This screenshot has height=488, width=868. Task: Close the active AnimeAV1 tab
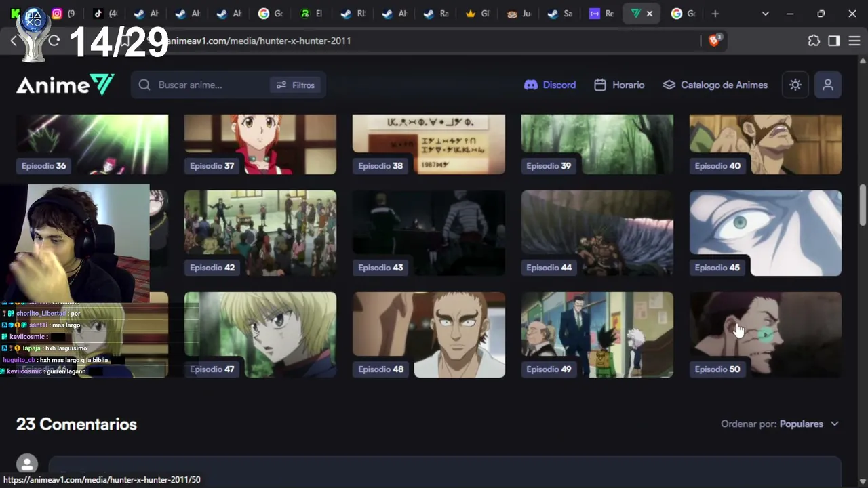tap(650, 14)
